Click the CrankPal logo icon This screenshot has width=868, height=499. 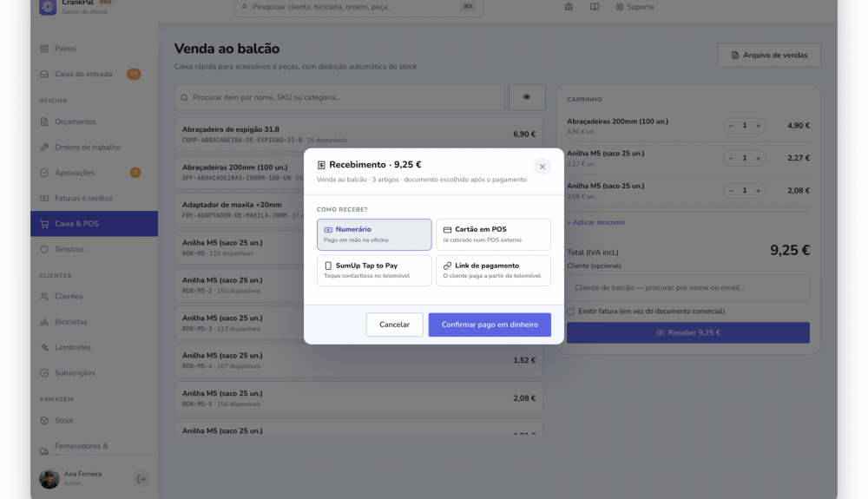(x=48, y=7)
